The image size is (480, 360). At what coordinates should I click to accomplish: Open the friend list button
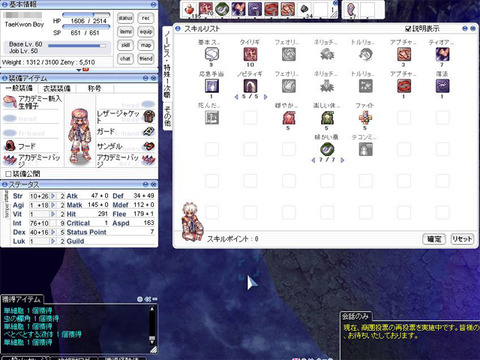coord(146,59)
